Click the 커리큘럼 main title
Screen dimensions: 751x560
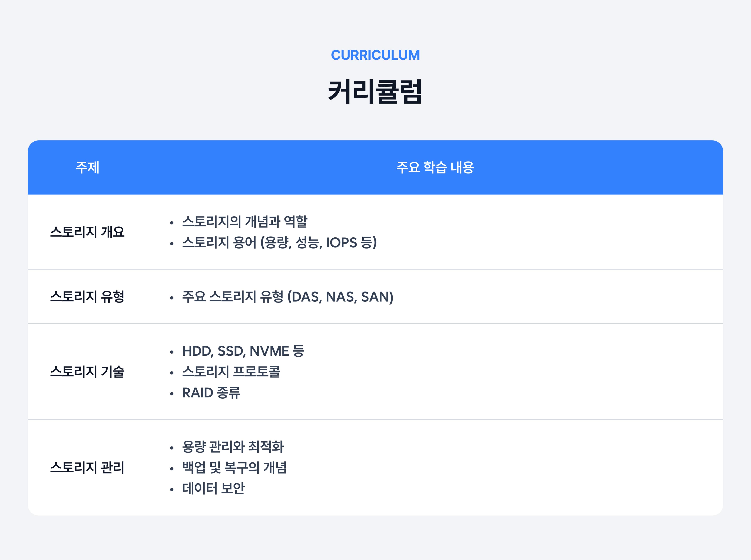point(375,91)
